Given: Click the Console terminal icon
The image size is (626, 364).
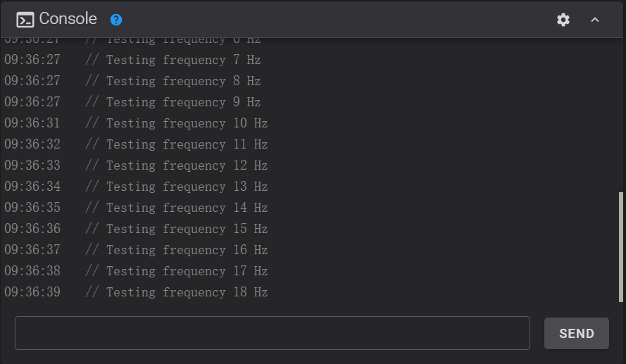Looking at the screenshot, I should (x=25, y=20).
